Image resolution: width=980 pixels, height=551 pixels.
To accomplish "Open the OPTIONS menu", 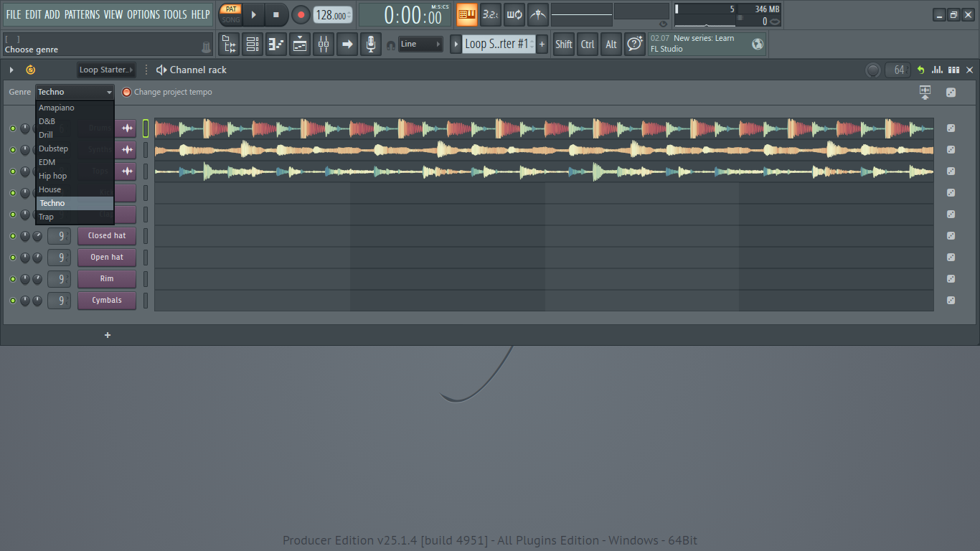I will (x=143, y=14).
